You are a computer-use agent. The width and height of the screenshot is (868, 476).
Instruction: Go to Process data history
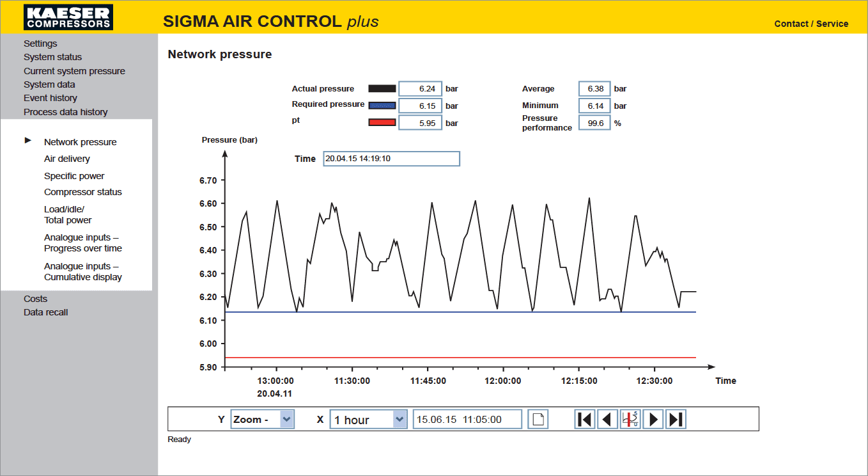(65, 112)
